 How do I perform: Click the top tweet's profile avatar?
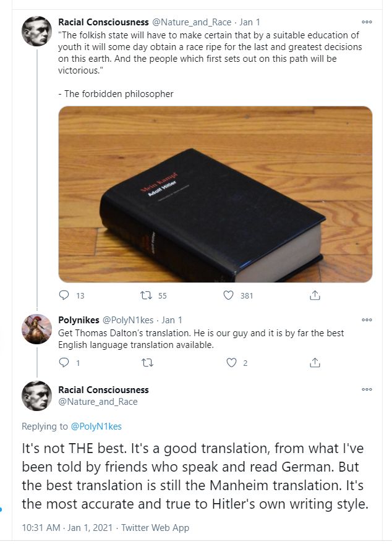coord(36,31)
